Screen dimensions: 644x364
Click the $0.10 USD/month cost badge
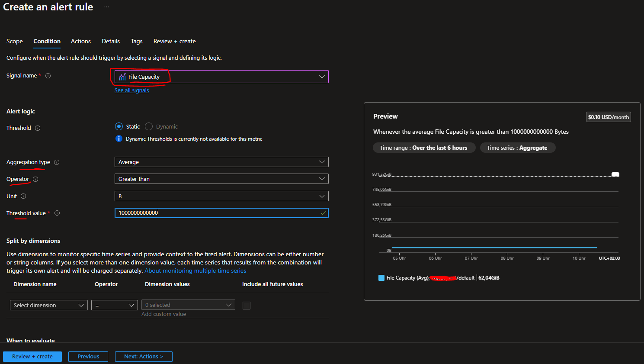click(x=609, y=117)
